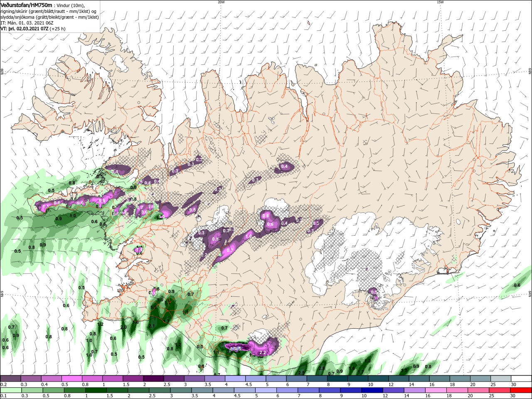This screenshot has width=532, height=399.
Task: Click upper-row teal swatch between 8 and 9
Action: 337,379
